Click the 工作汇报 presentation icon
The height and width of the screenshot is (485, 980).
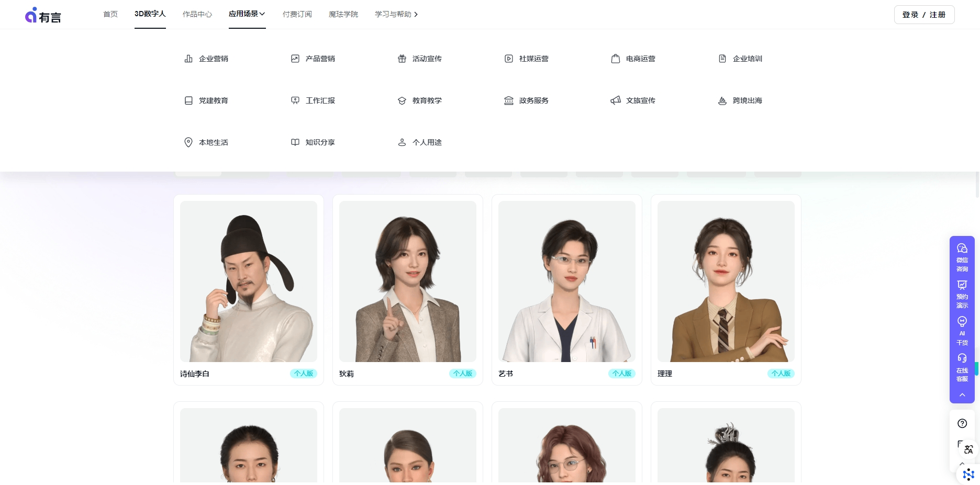click(295, 100)
